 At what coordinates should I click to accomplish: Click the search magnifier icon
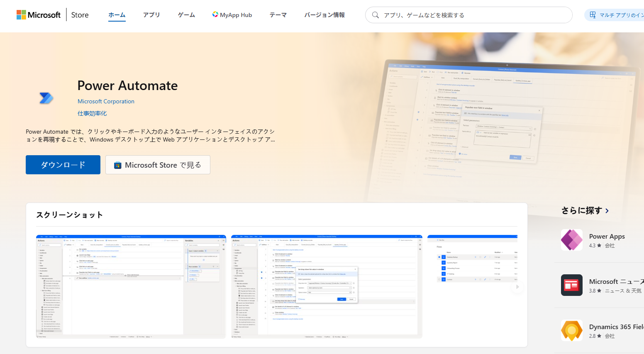pos(376,15)
